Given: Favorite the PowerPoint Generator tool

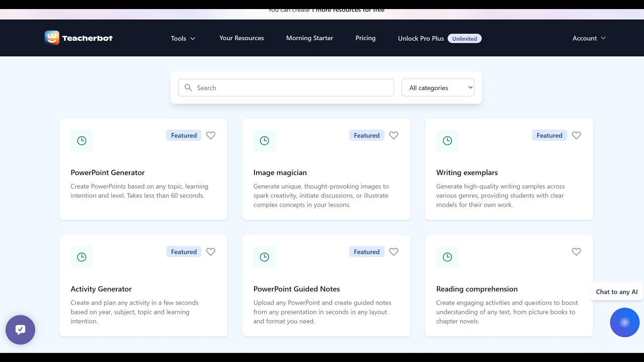Looking at the screenshot, I should click(x=211, y=135).
